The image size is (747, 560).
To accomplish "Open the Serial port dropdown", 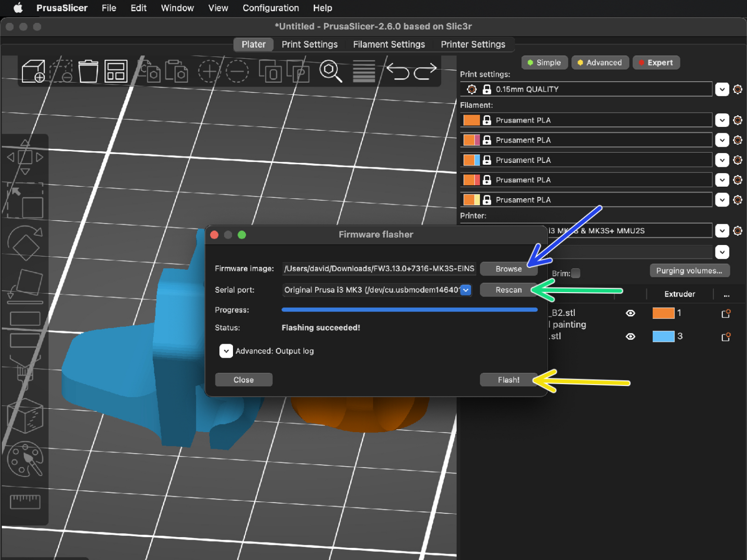I will [x=466, y=290].
